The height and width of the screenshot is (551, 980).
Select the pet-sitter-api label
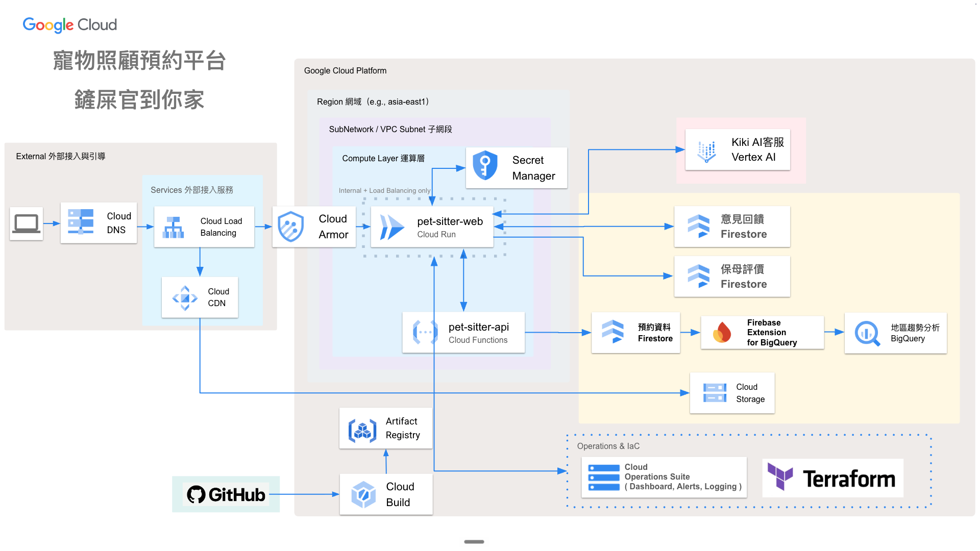click(479, 327)
